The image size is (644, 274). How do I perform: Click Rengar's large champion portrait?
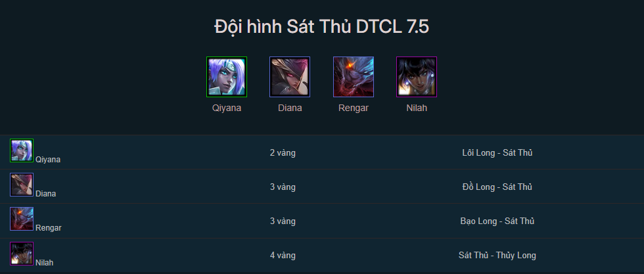coord(354,77)
